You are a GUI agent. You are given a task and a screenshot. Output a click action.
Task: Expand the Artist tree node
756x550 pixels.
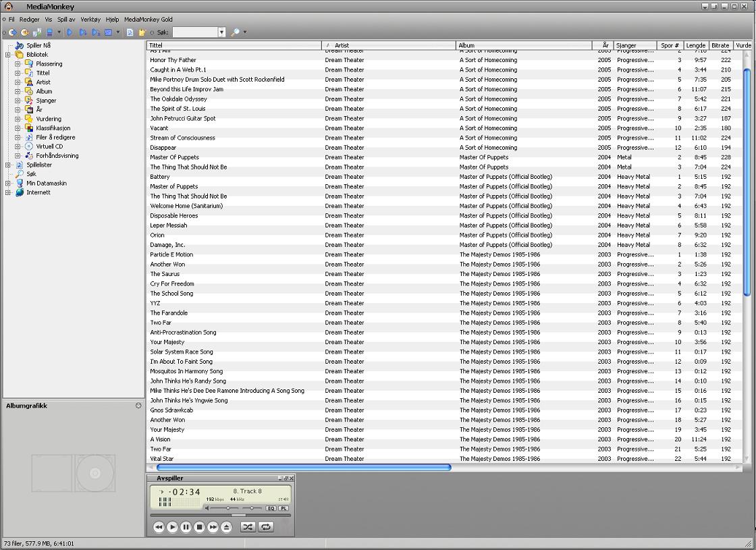click(18, 82)
